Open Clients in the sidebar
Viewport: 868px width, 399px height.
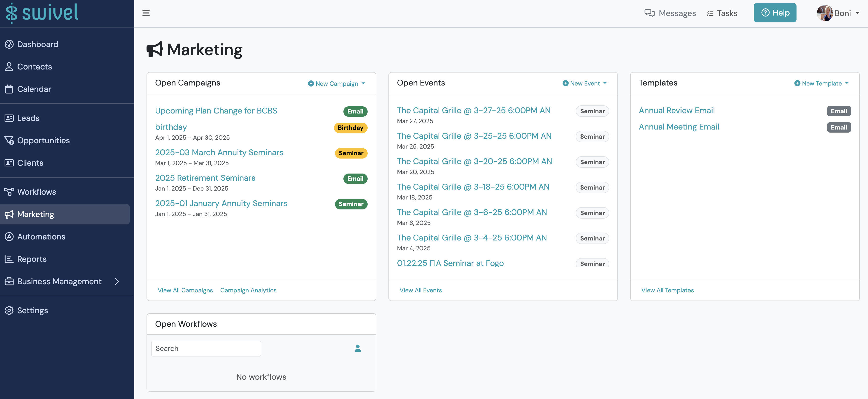coord(24,163)
